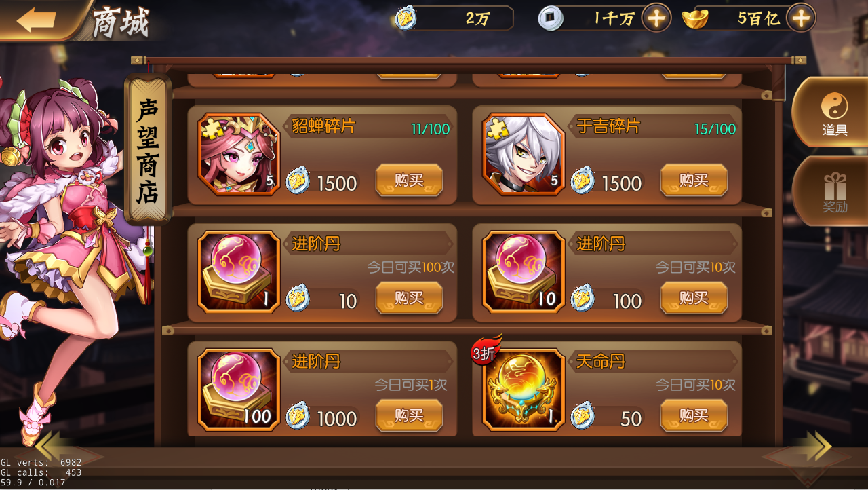Buy 貂蝉碎片 for 1500

409,181
